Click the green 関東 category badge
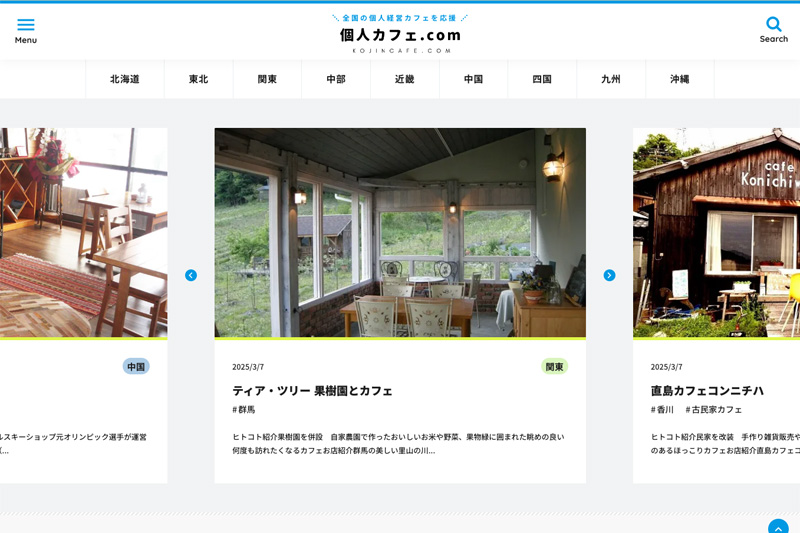 [555, 367]
